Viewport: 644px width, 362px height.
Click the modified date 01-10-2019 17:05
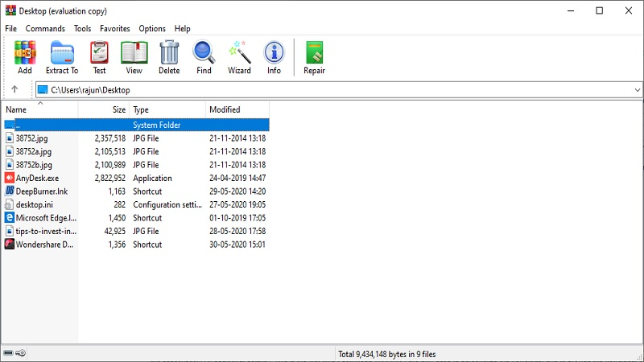(x=237, y=218)
